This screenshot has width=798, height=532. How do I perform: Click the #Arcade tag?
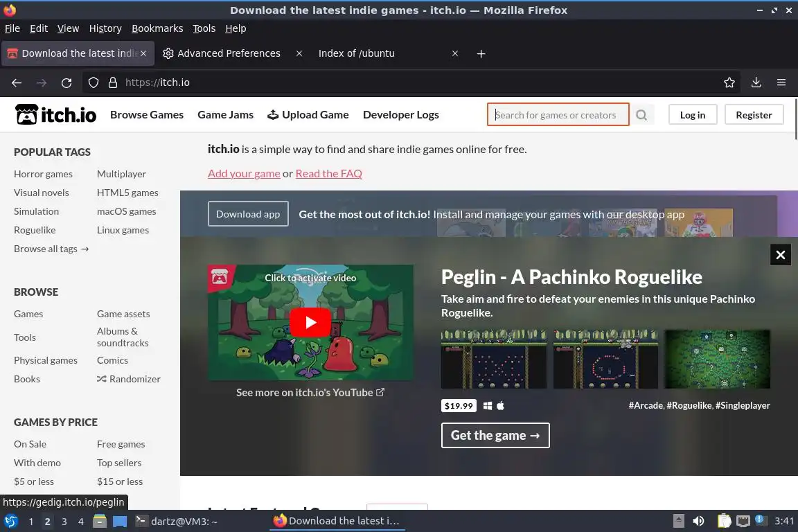pyautogui.click(x=646, y=406)
